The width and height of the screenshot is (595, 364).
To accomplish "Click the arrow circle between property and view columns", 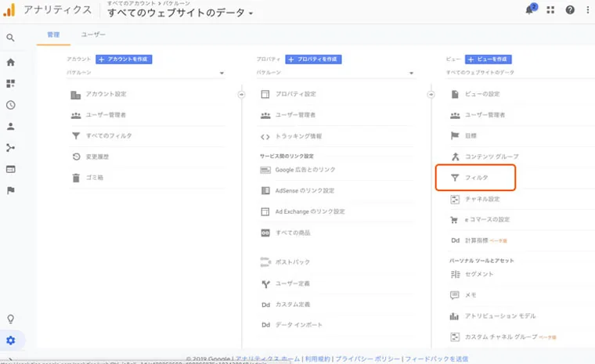I will point(431,95).
